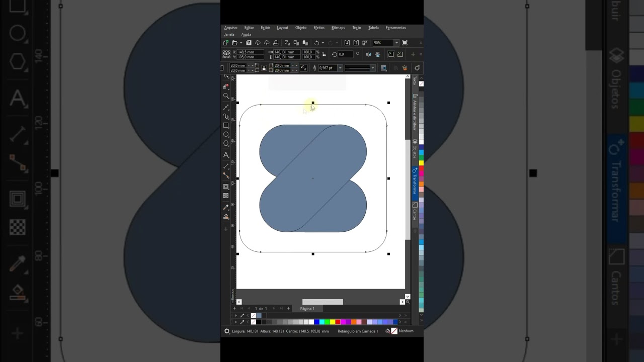This screenshot has height=362, width=644.
Task: Open the line style dropdown
Action: (373, 68)
